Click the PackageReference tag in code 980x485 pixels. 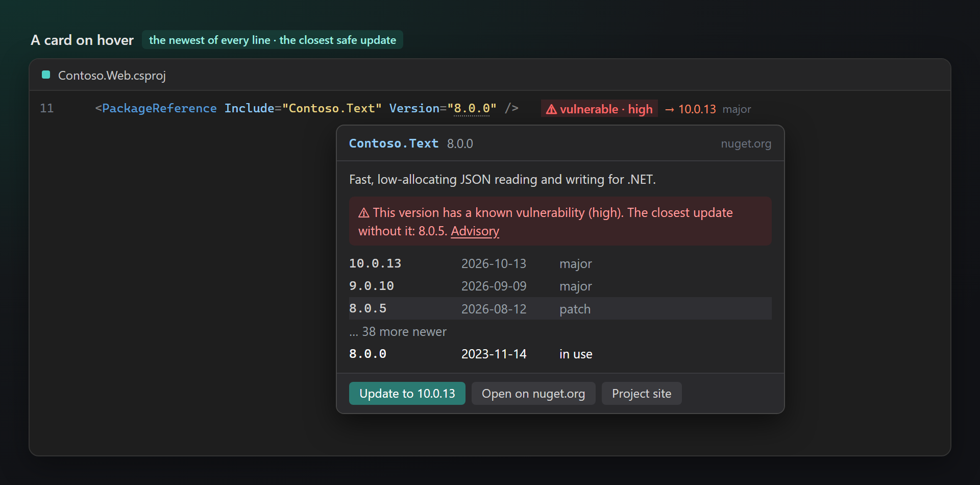click(x=159, y=108)
